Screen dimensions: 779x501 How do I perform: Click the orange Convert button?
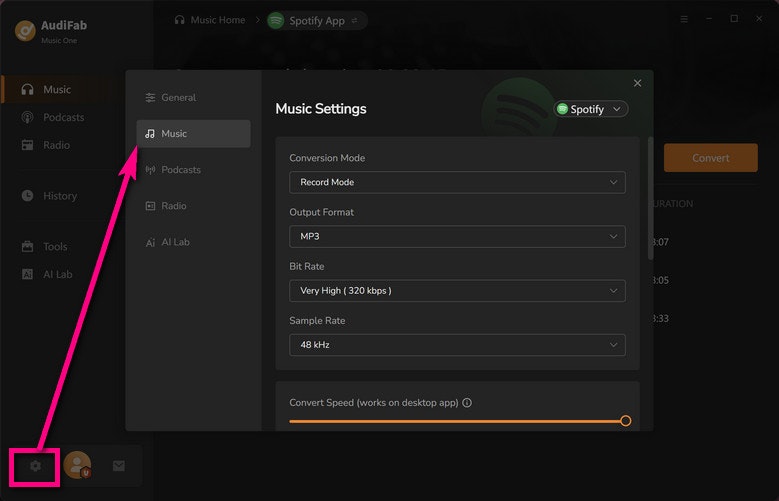point(710,158)
